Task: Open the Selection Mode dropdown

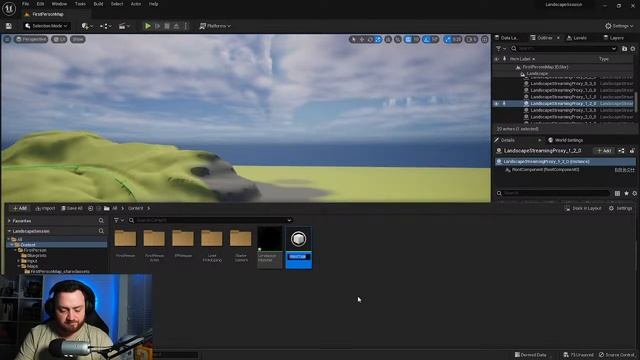Action: [x=46, y=26]
